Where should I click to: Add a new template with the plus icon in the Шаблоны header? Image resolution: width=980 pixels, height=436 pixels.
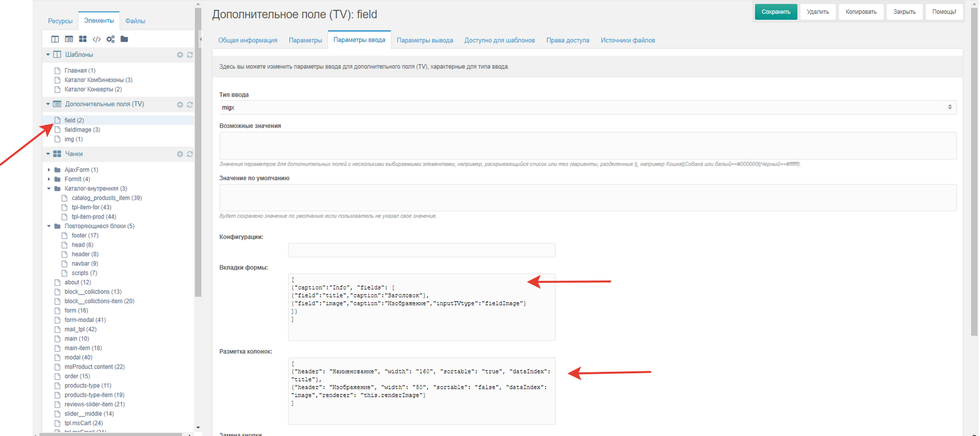tap(180, 55)
